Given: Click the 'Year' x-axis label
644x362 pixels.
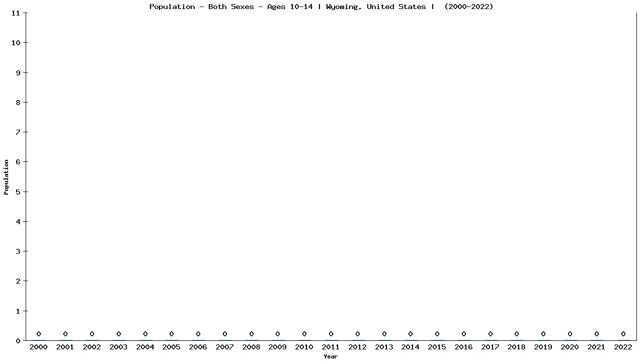Looking at the screenshot, I should coord(331,356).
